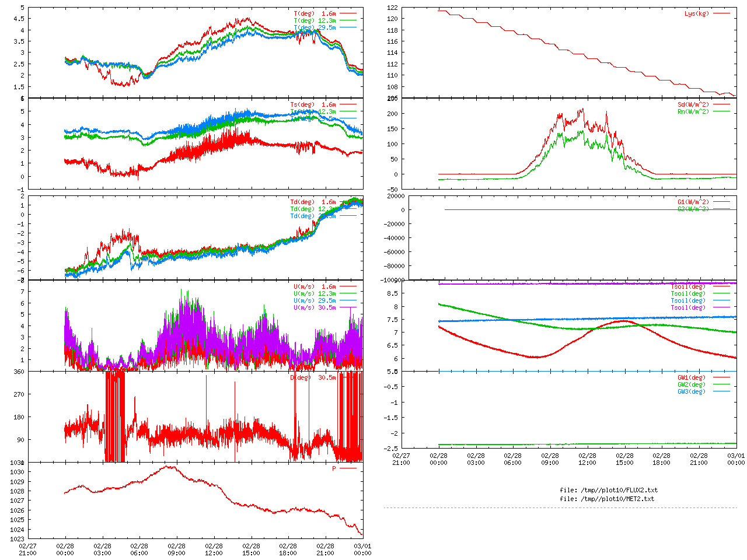Select the GW1(deg) legend label
The image size is (747, 560).
click(x=692, y=378)
